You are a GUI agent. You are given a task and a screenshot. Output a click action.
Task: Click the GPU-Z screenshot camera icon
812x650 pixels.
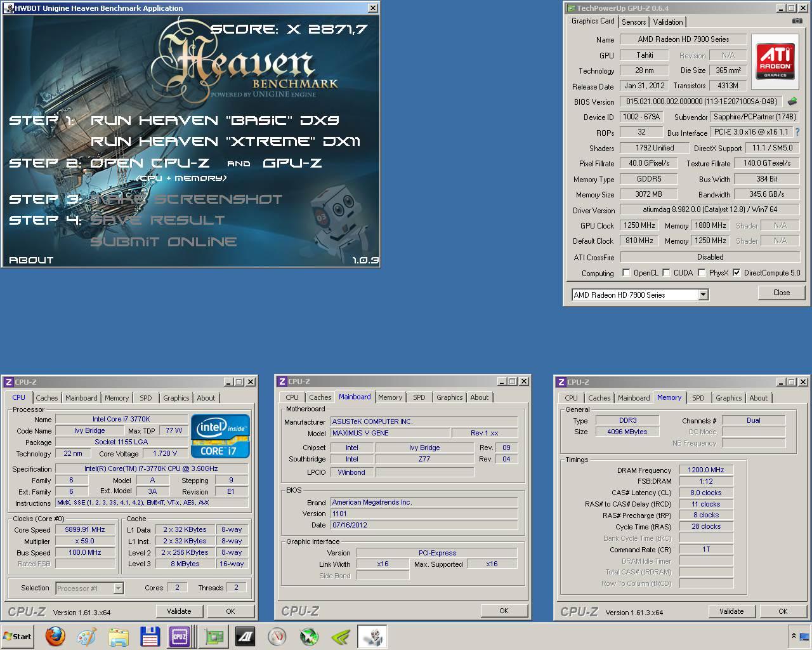tap(797, 21)
